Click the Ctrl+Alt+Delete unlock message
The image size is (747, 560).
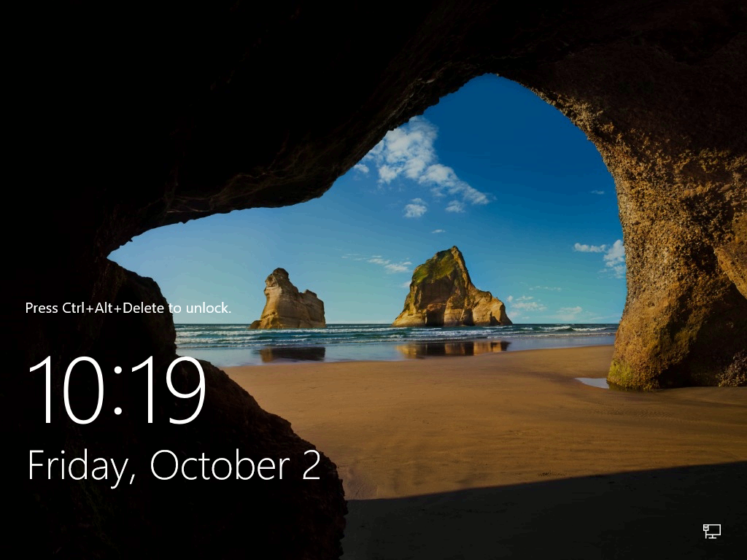(x=128, y=308)
